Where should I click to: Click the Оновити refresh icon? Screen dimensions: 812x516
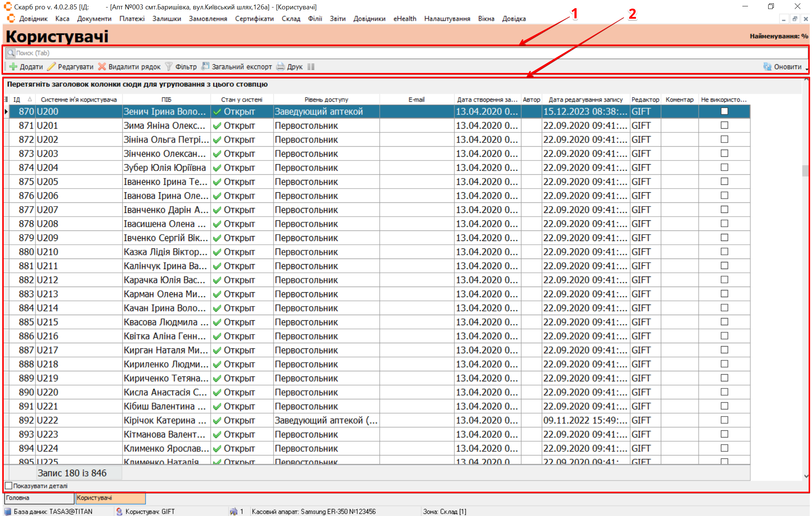[x=767, y=67]
